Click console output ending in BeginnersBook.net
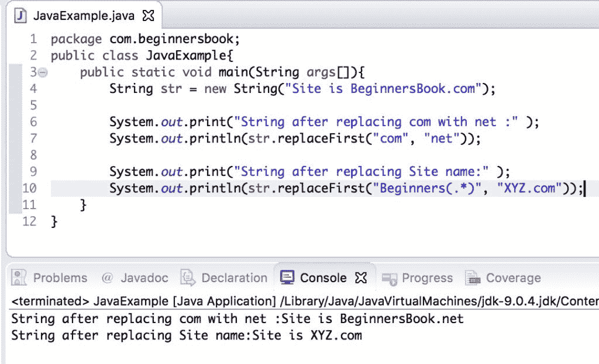Viewport: 599px width, 364px height. pos(237,319)
